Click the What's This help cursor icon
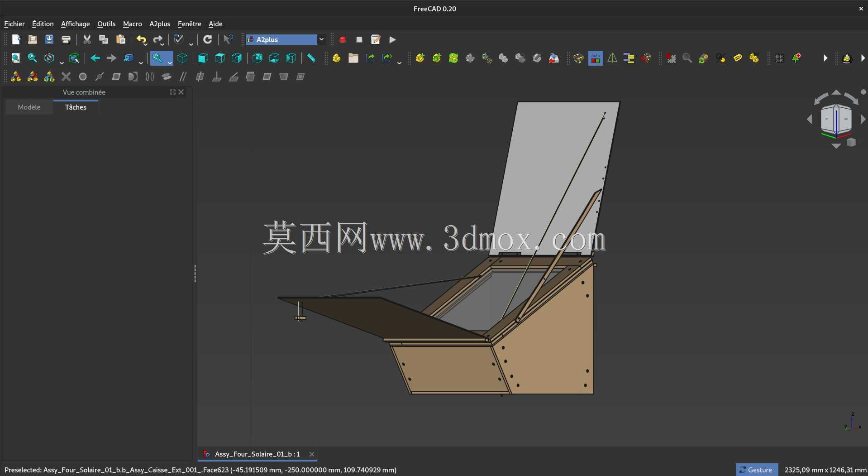Screen dimensions: 868x476 click(x=229, y=40)
